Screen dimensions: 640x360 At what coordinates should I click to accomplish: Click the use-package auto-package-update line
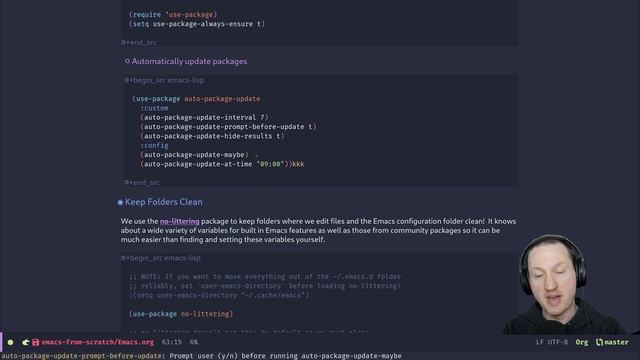(x=196, y=99)
